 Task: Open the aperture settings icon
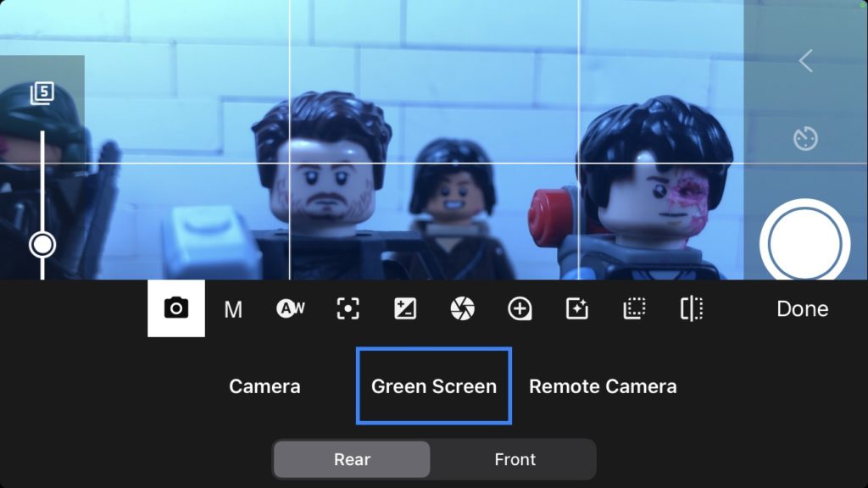click(x=462, y=308)
